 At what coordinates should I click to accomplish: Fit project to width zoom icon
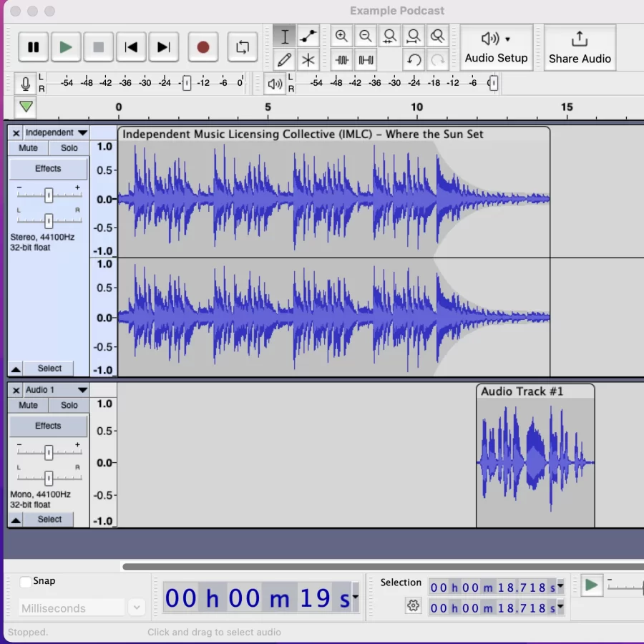414,36
